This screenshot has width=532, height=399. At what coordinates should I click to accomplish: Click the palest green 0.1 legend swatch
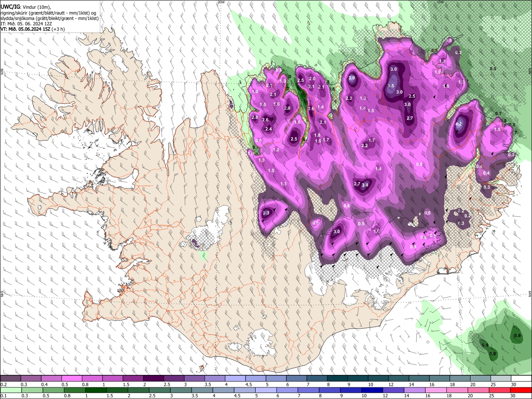tap(10, 390)
